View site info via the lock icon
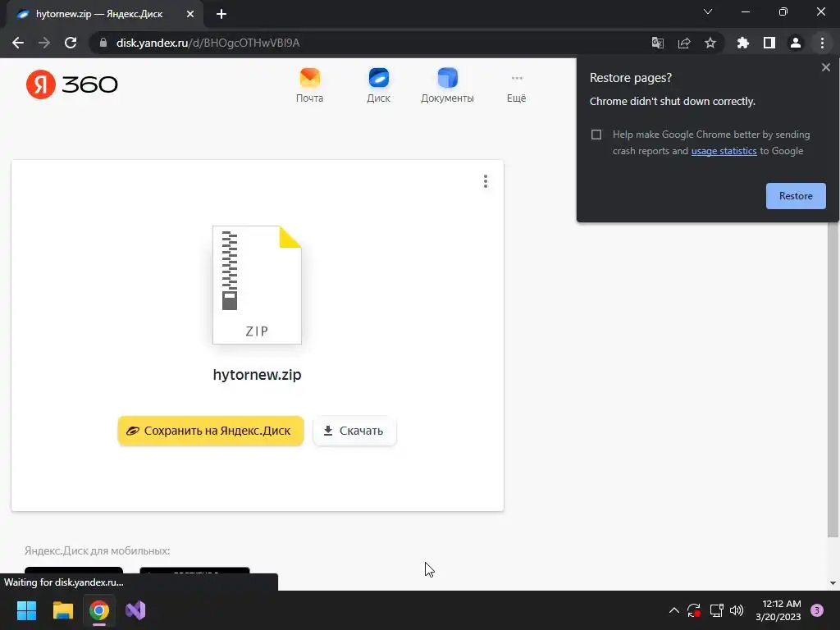Screen dimensions: 840x630 point(103,43)
